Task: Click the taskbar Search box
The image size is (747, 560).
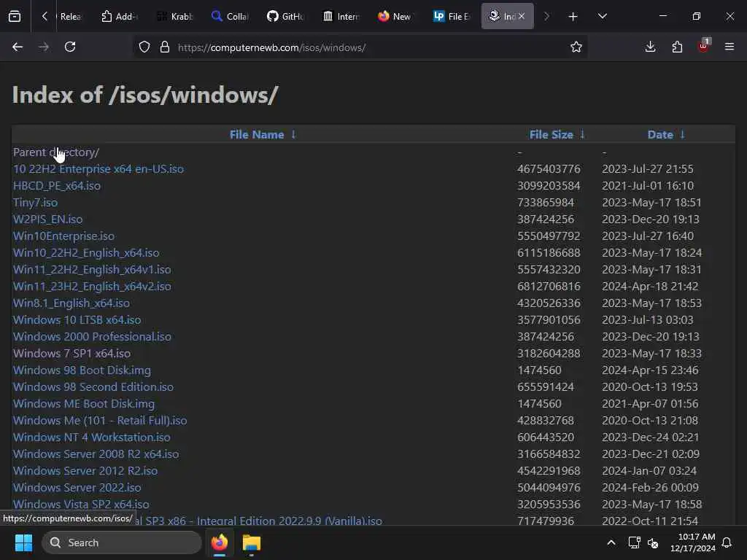Action: coord(122,542)
